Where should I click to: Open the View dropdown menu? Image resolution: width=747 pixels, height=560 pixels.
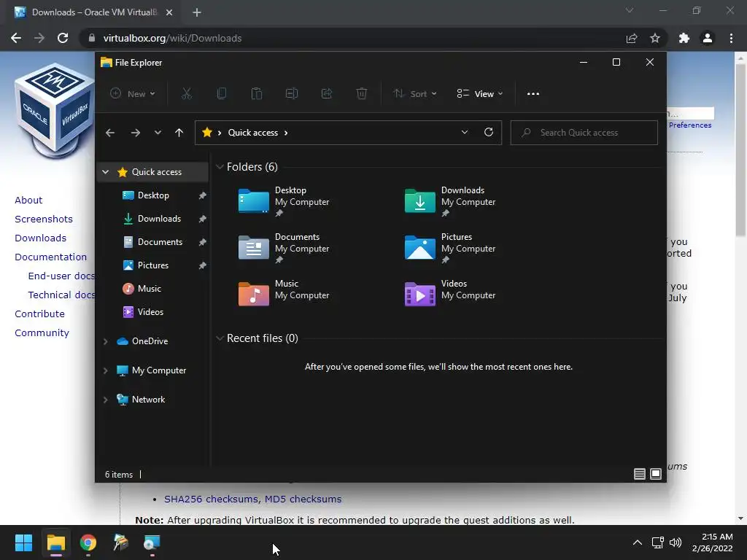480,94
